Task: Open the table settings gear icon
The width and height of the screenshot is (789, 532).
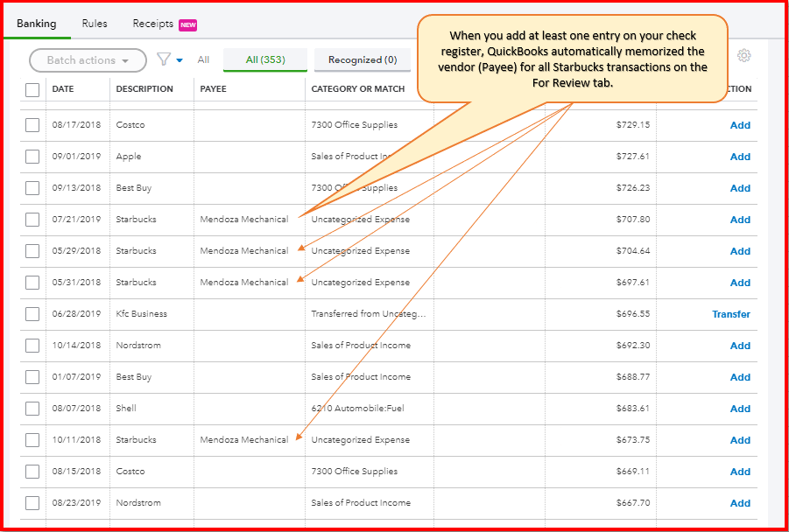Action: (744, 55)
